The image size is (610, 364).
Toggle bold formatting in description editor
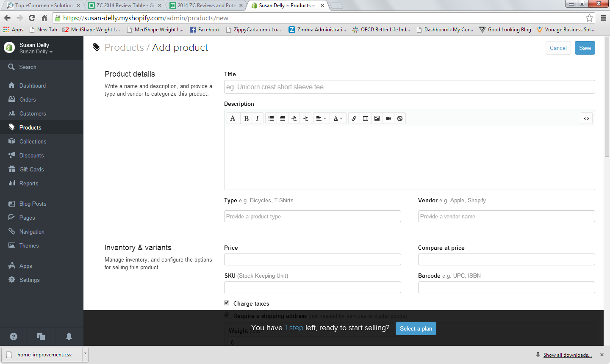pos(246,119)
